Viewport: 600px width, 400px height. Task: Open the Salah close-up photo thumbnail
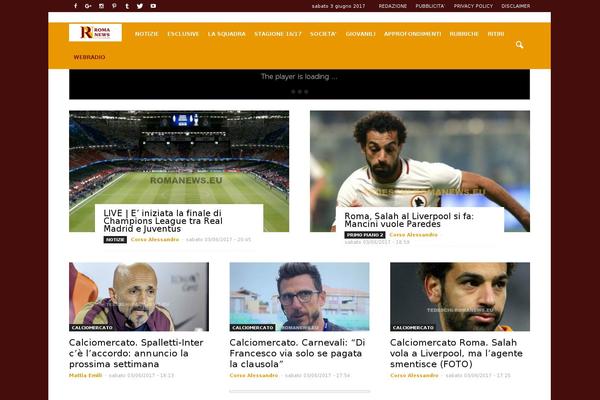click(x=460, y=297)
